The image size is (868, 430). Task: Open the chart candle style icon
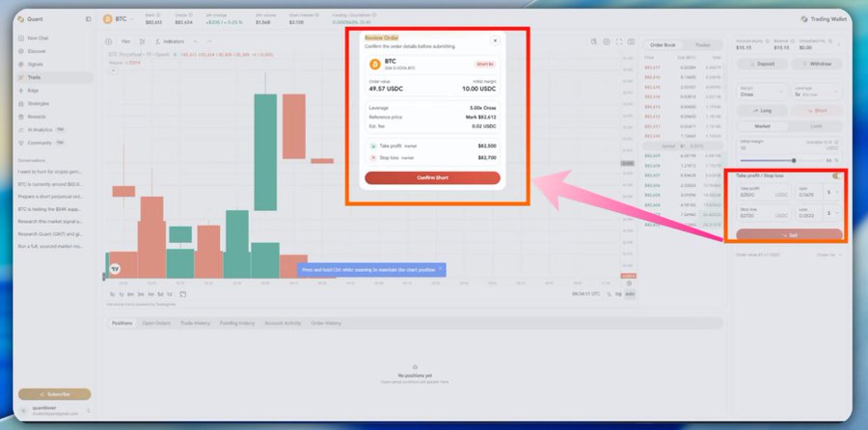click(143, 41)
